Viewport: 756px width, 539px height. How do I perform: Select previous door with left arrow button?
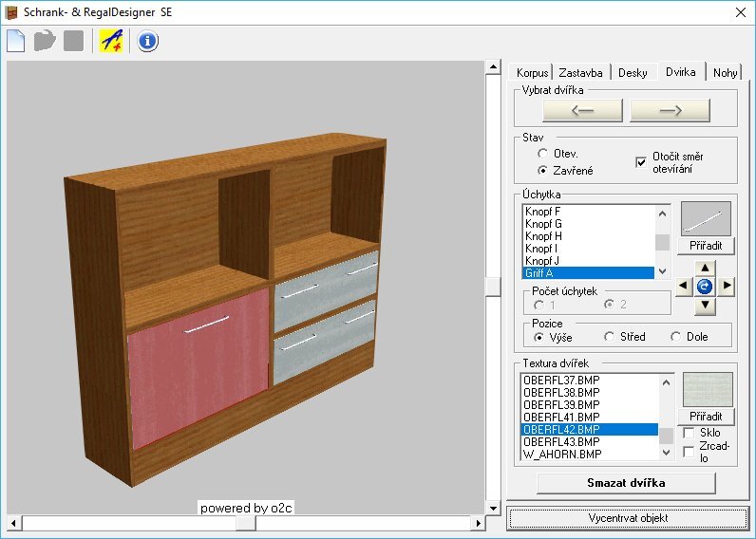click(582, 110)
